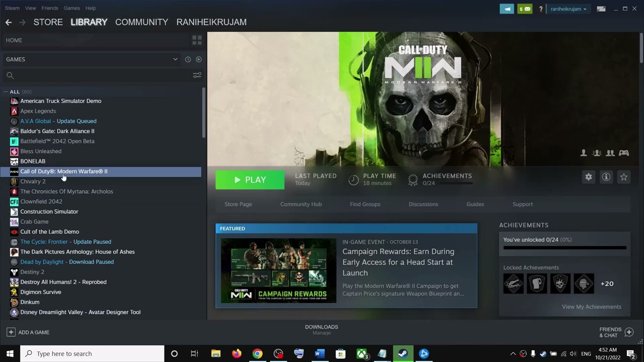This screenshot has width=644, height=362.
Task: Open game settings gear icon
Action: pos(588,177)
